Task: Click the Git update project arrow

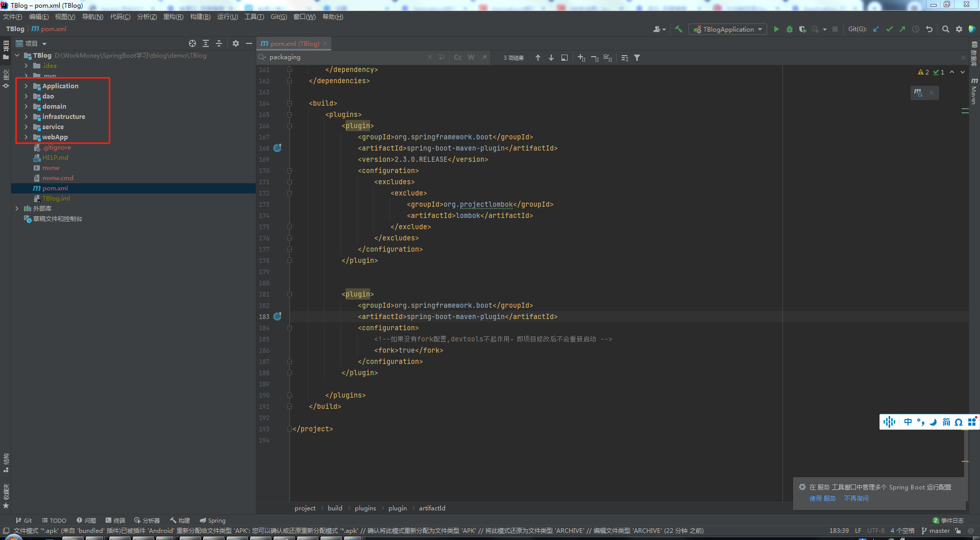Action: [876, 29]
